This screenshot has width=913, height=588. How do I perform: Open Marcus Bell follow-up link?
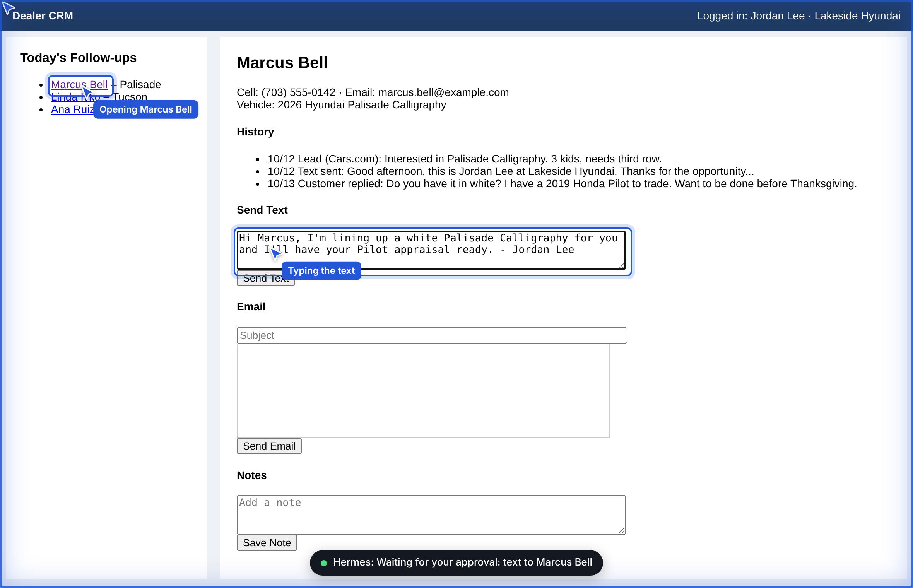pos(79,84)
